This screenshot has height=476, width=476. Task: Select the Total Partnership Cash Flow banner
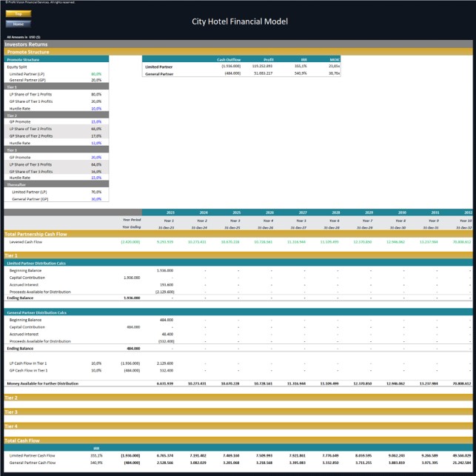tap(238, 234)
